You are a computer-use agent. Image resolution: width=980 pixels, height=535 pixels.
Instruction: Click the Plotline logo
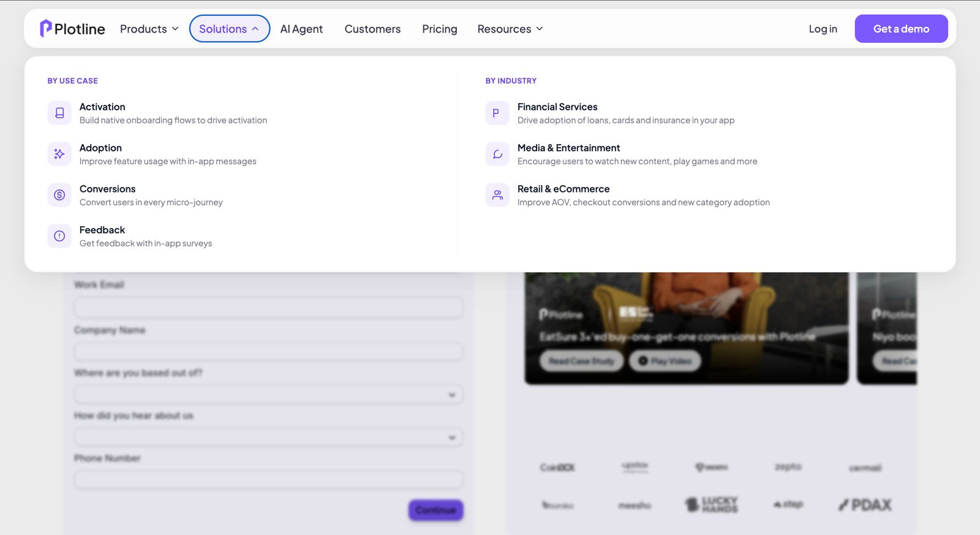(72, 29)
